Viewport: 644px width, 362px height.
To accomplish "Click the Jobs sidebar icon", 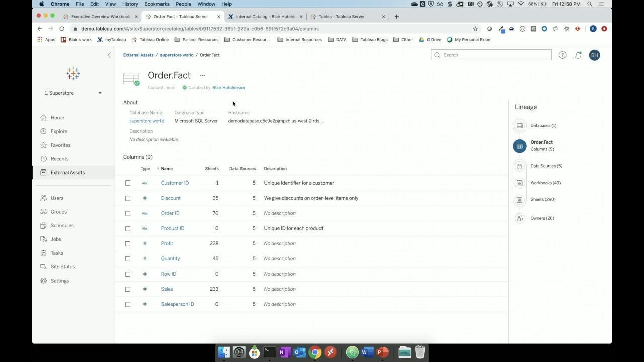I will [43, 239].
